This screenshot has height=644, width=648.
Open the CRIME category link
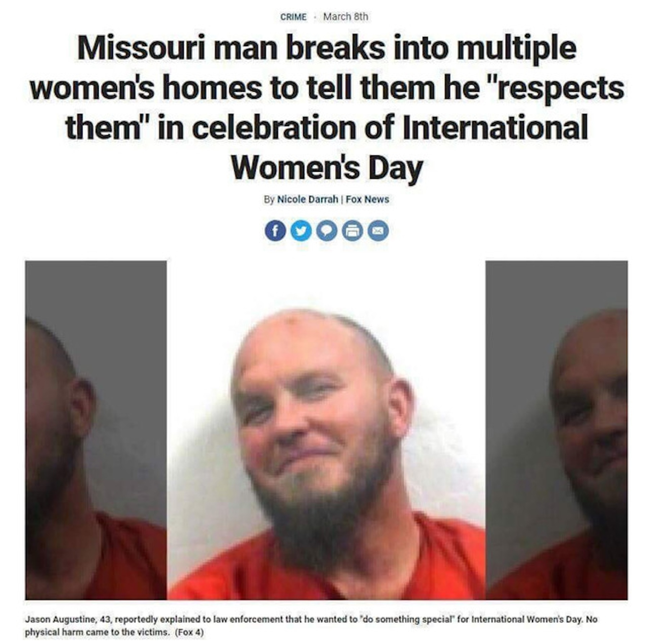(293, 17)
